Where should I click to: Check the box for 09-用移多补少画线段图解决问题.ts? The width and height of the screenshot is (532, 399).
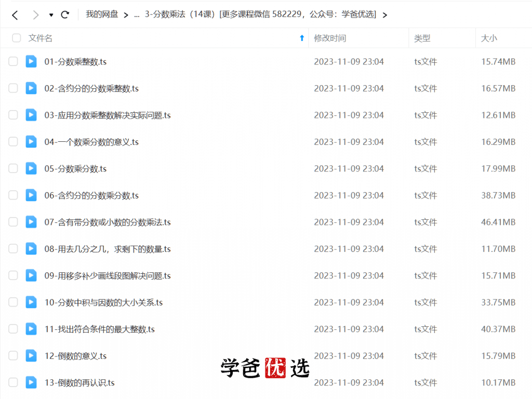[x=13, y=275]
